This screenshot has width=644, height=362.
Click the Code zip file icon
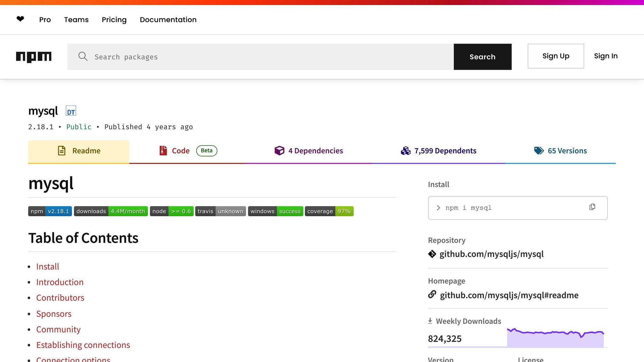click(x=163, y=151)
